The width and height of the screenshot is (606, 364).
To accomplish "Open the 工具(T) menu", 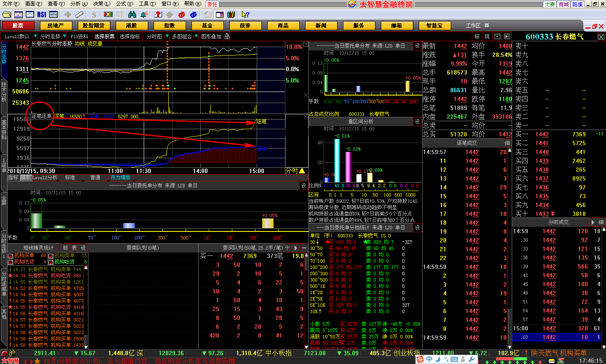I will [x=147, y=4].
